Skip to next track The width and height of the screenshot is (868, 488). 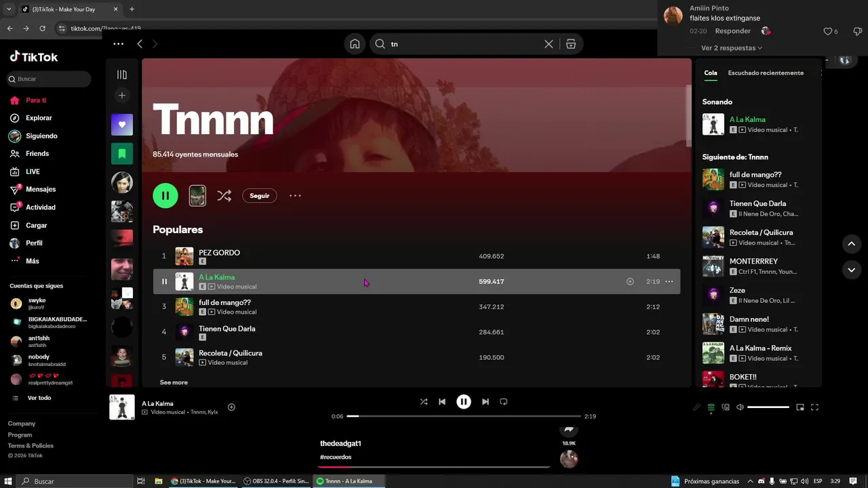486,402
